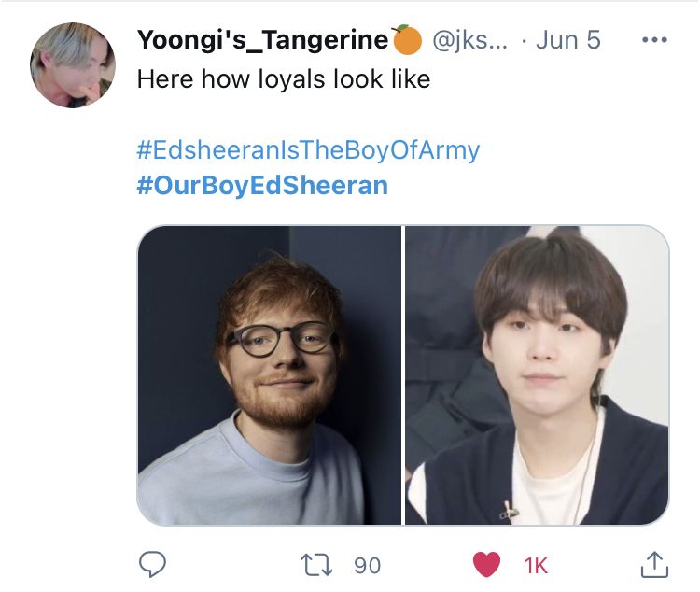
Task: Click the retweet count 90
Action: pos(367,566)
